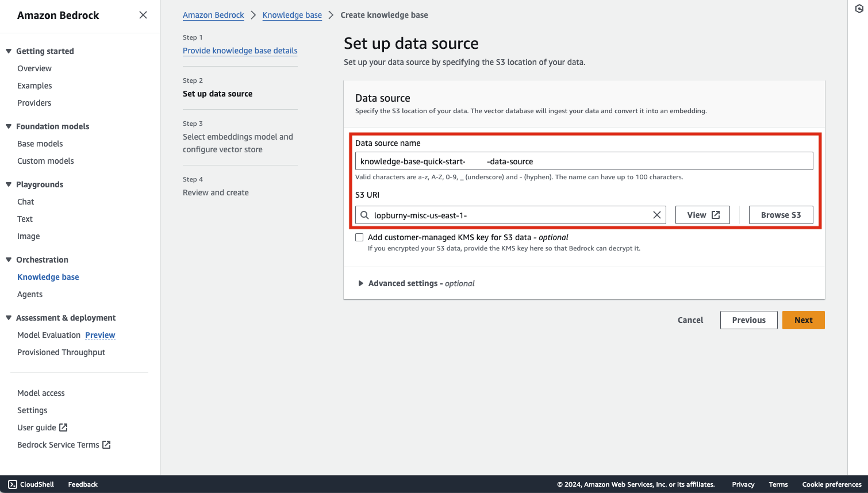Open Step 1 Provide knowledge base details
The height and width of the screenshot is (493, 868).
240,51
